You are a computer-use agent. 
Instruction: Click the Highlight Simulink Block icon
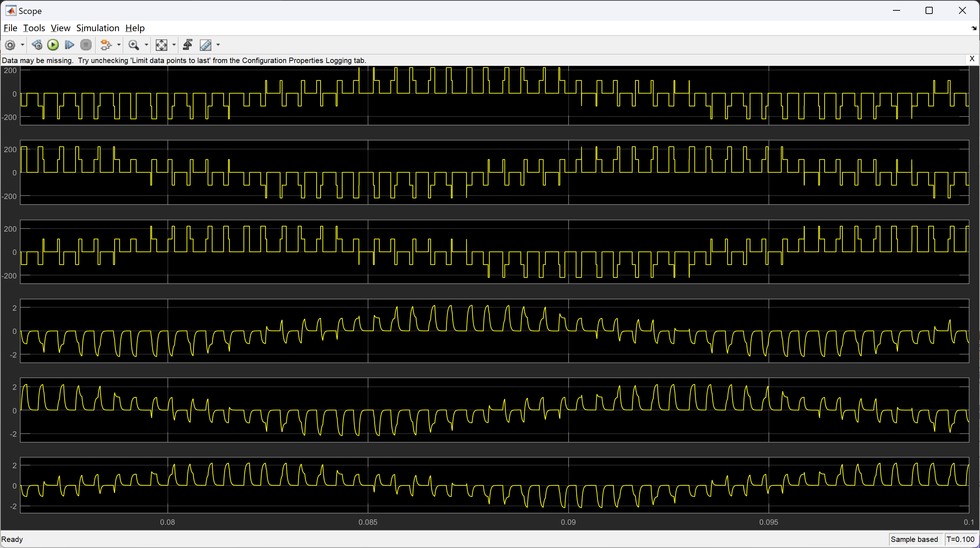pyautogui.click(x=106, y=45)
